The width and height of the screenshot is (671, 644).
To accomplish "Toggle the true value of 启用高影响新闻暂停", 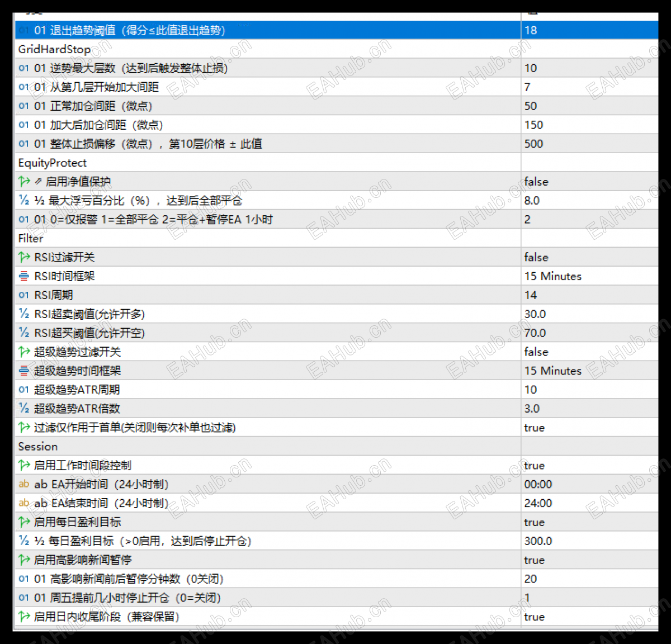I will point(535,560).
